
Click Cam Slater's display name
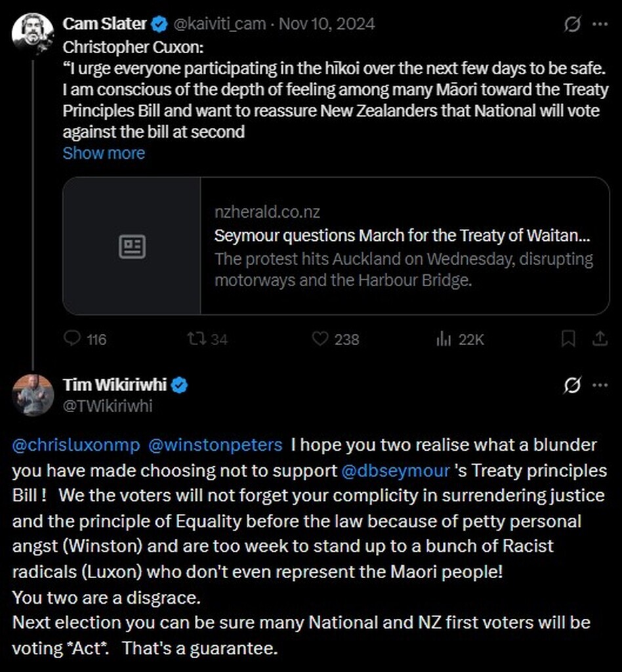coord(104,24)
